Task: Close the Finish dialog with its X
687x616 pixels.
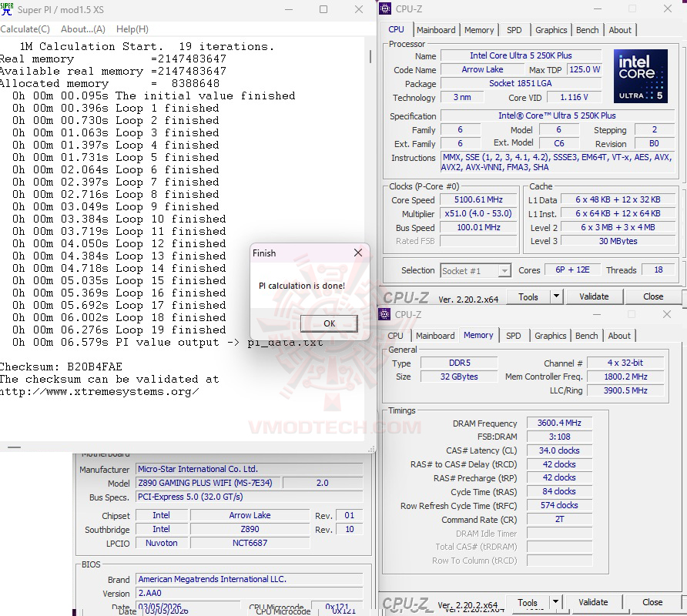Action: [358, 253]
